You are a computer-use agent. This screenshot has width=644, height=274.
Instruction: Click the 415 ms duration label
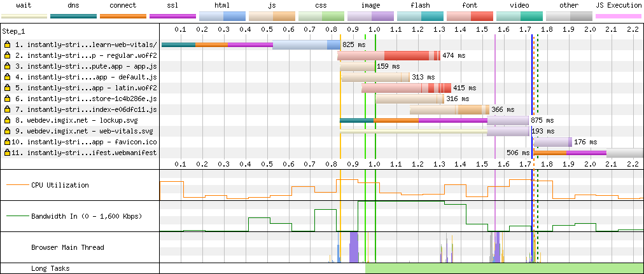[465, 88]
